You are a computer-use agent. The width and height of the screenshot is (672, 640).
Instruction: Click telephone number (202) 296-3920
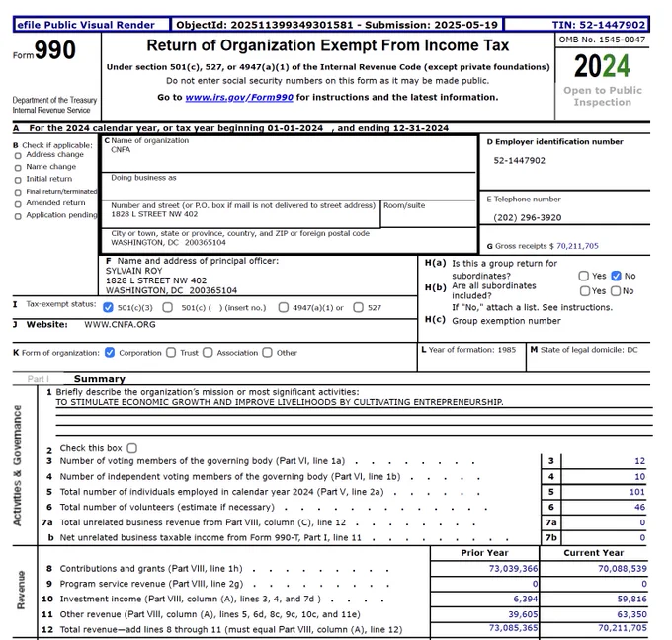(528, 217)
